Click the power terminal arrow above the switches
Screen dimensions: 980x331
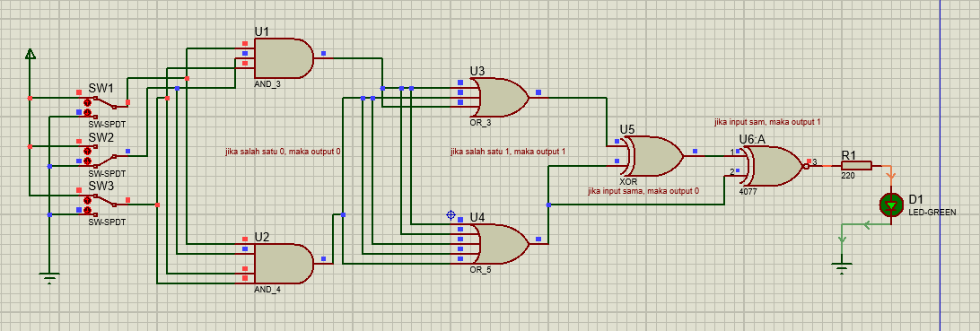pos(30,55)
